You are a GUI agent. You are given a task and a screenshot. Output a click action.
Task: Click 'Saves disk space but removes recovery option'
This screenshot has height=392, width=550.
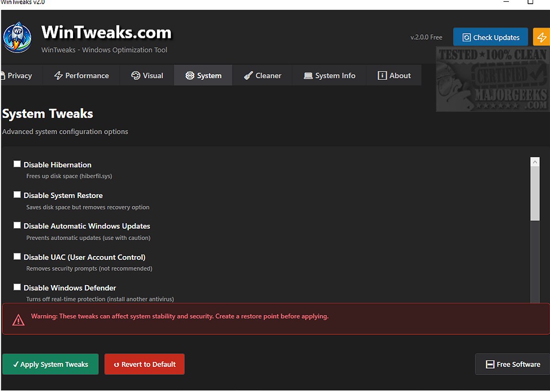click(x=88, y=207)
